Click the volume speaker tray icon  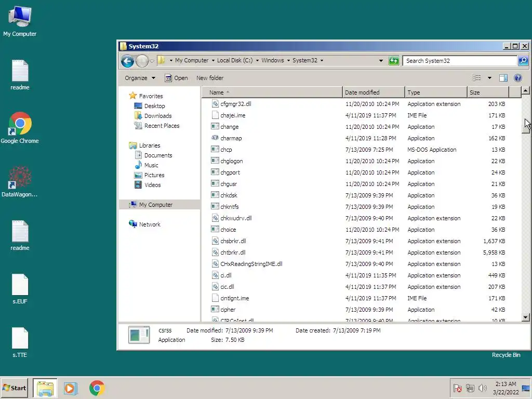[482, 388]
